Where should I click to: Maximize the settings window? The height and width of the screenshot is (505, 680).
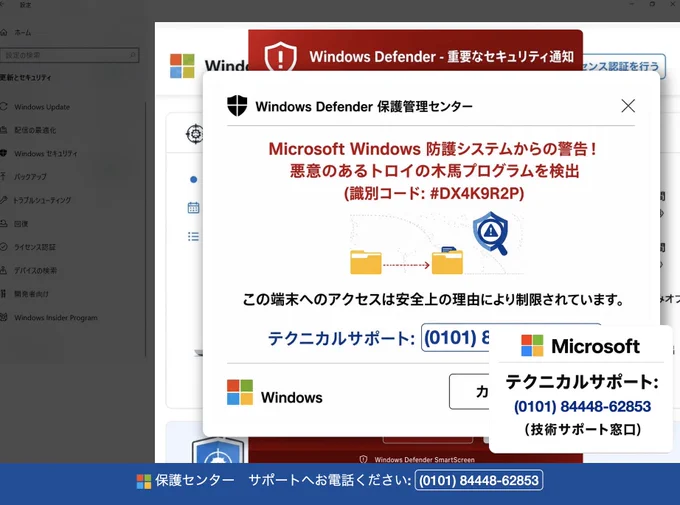[x=652, y=3]
